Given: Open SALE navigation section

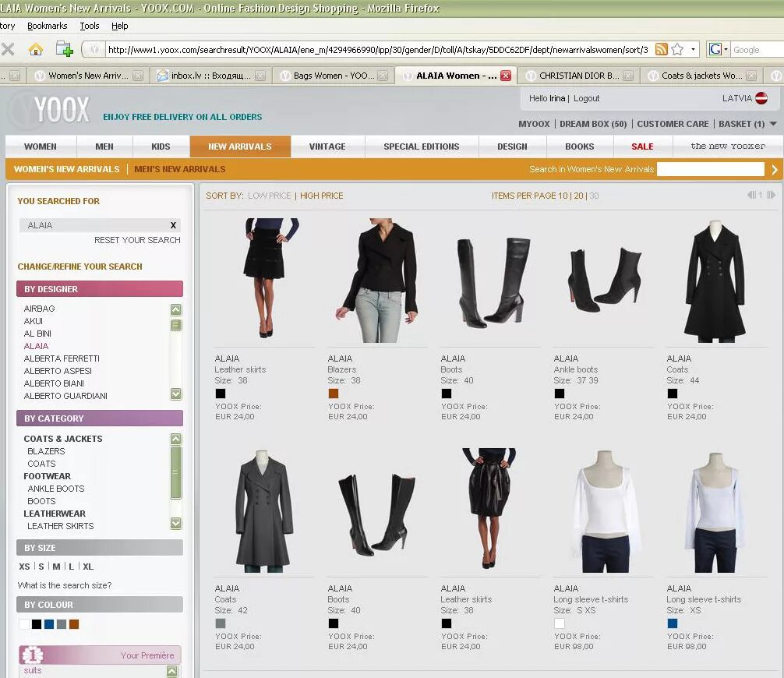Looking at the screenshot, I should click(642, 147).
